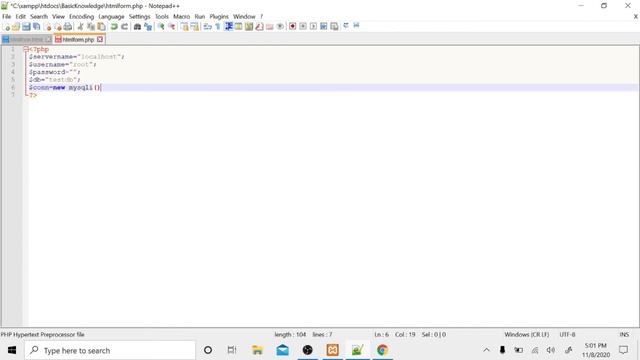
Task: Toggle word wrap in toolbar
Action: pyautogui.click(x=207, y=27)
